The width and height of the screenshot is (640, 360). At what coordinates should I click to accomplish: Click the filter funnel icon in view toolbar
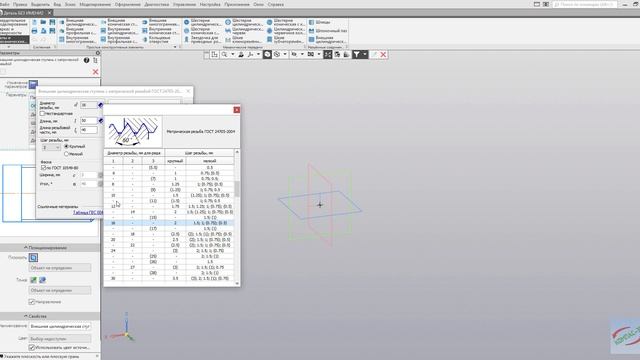(x=356, y=54)
